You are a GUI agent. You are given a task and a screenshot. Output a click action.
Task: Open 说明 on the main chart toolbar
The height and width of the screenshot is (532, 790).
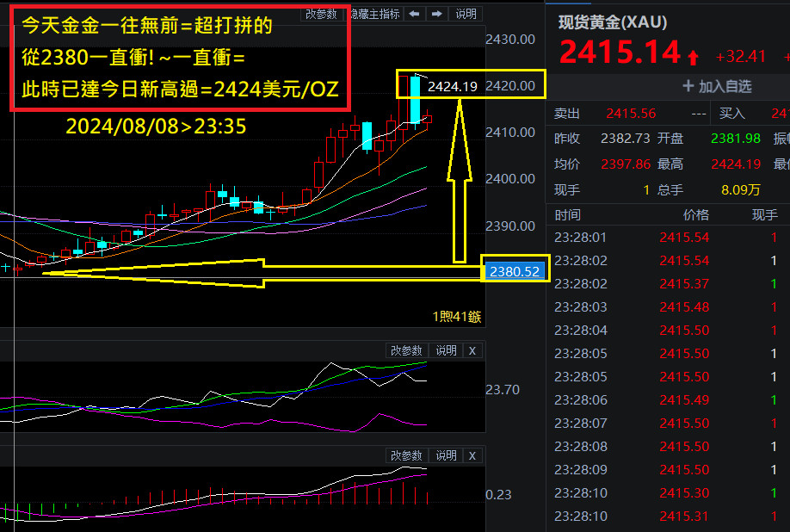pos(466,14)
